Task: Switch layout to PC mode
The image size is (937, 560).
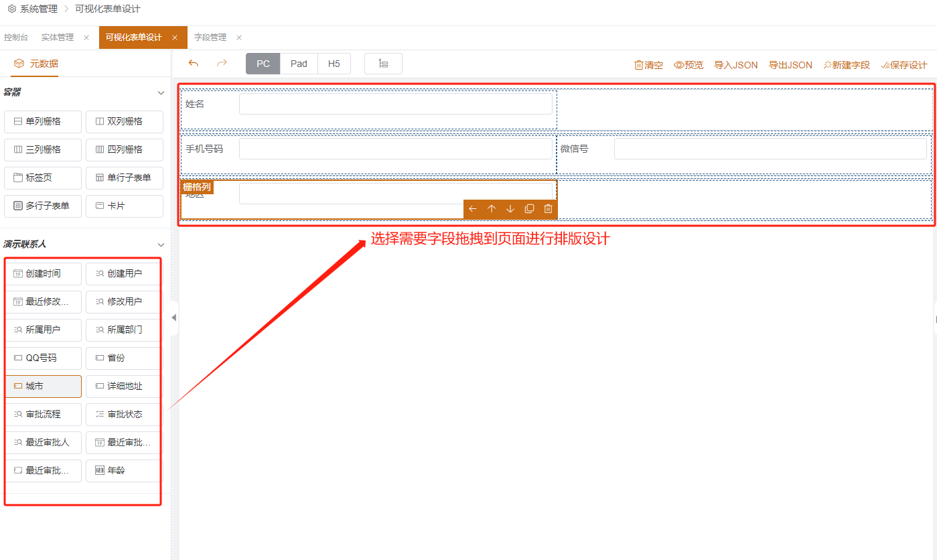Action: click(x=263, y=64)
